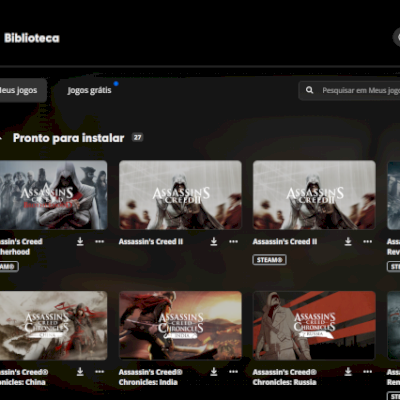Open the Steam Assassin's Creed II cover
The height and width of the screenshot is (400, 400).
point(314,195)
